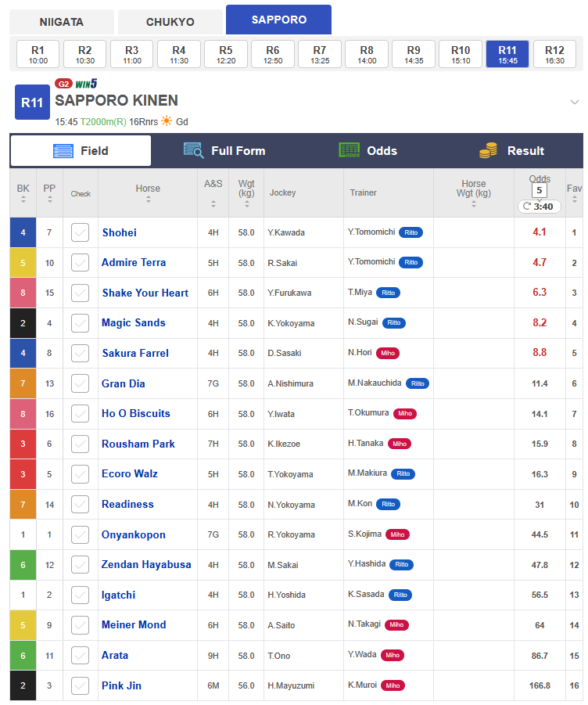
Task: Open the odds type 5 dropdown
Action: pos(540,190)
